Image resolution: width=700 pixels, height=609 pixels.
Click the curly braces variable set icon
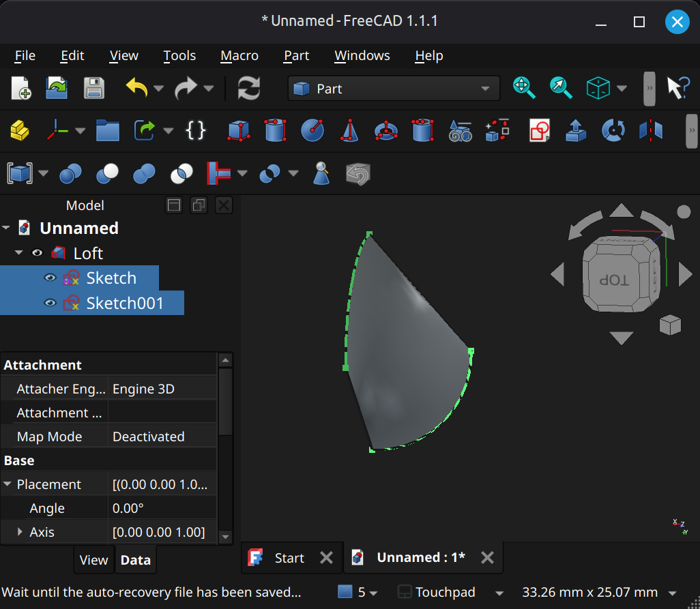(x=196, y=131)
